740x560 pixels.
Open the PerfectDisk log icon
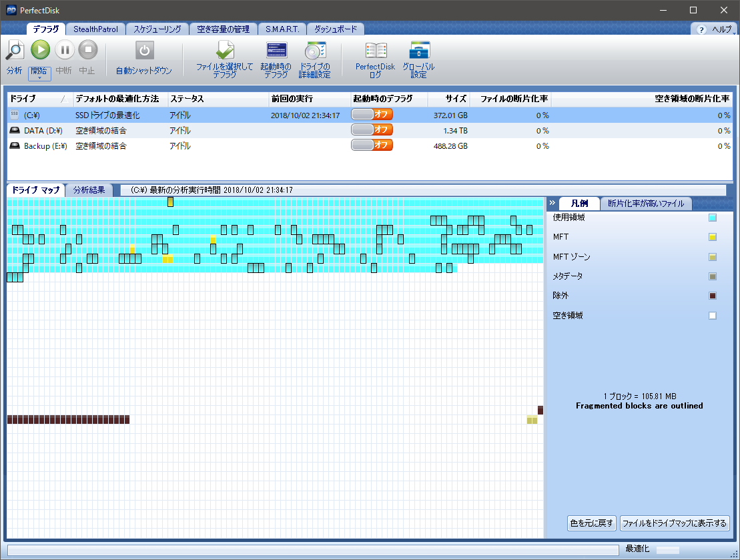[x=376, y=50]
